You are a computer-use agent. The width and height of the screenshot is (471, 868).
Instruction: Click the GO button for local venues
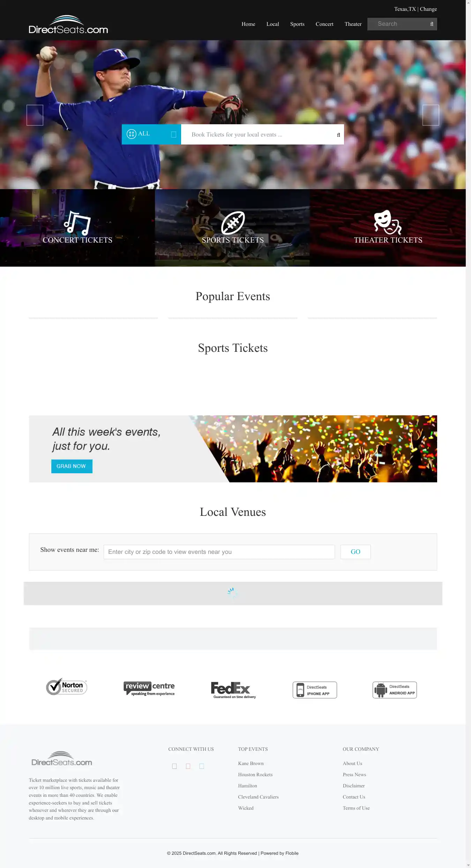click(x=356, y=552)
